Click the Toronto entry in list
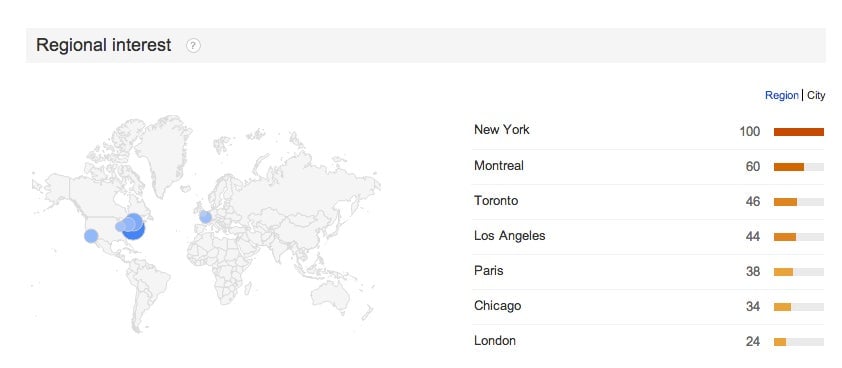 click(x=496, y=201)
